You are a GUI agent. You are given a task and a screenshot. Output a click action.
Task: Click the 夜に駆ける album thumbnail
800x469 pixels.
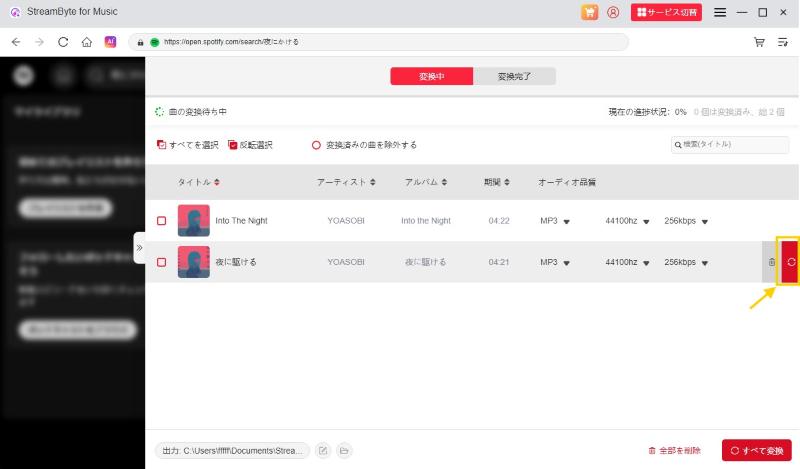click(194, 262)
